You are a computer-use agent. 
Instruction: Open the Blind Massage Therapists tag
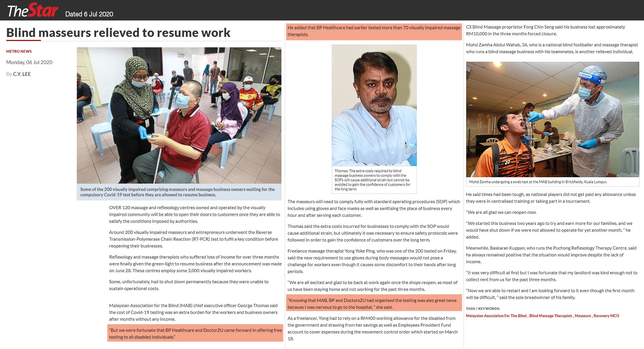[x=550, y=316]
